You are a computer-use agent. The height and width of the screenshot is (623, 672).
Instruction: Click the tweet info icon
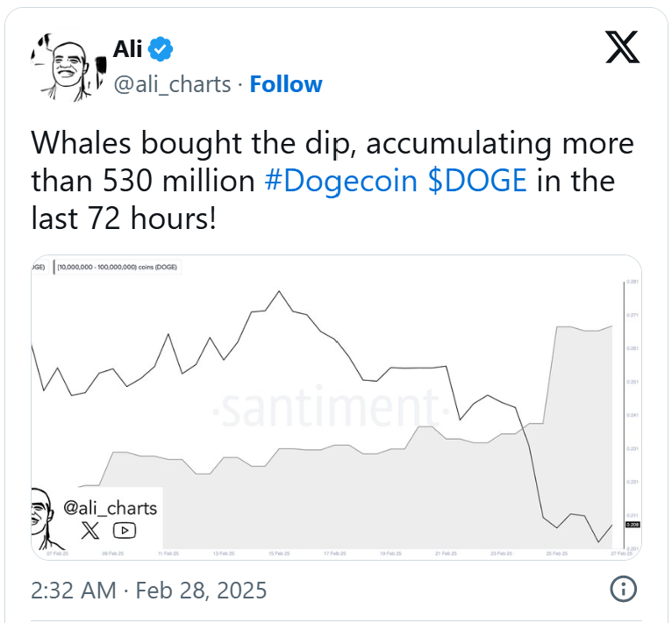[622, 588]
